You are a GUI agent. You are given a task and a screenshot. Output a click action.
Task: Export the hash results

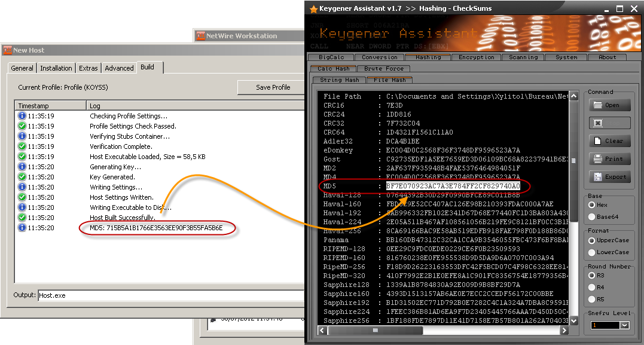[x=610, y=177]
